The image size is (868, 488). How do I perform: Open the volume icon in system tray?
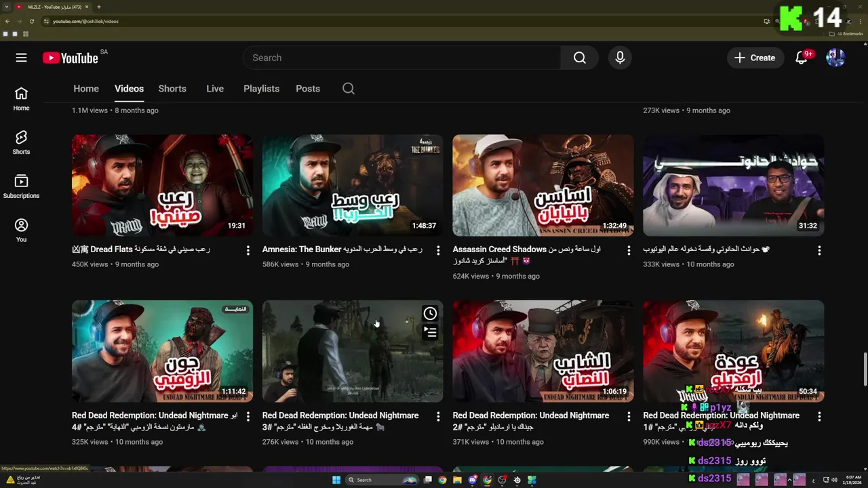[834, 480]
